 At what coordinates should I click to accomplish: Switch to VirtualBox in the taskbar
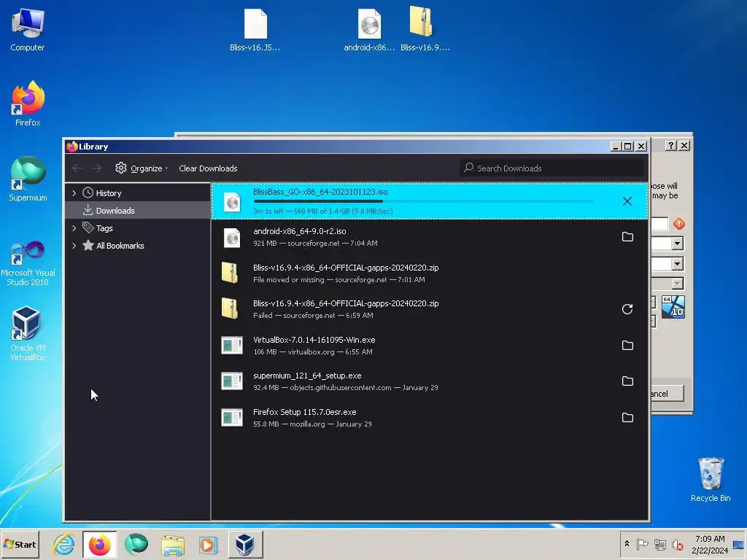pyautogui.click(x=245, y=545)
